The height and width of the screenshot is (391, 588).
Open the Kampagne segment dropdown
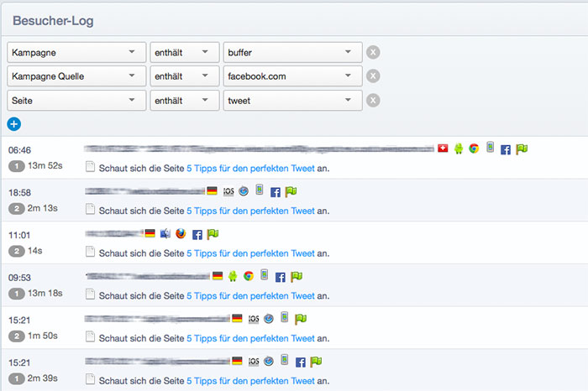(76, 52)
